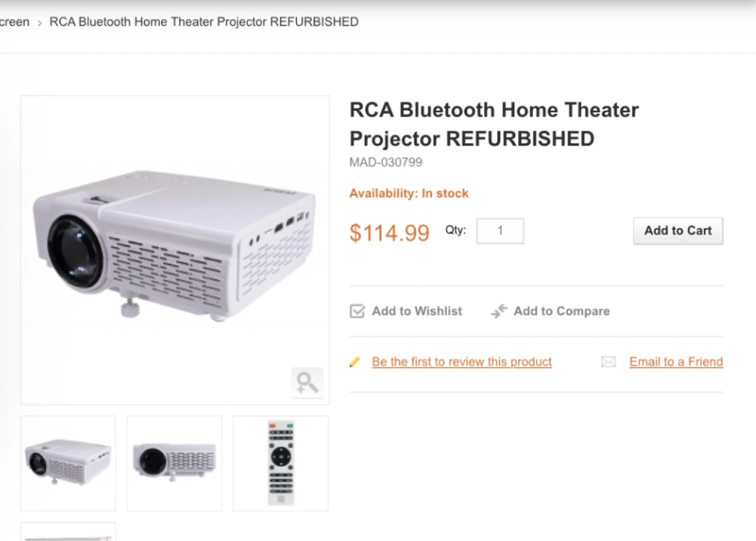Select the front-view projector thumbnail
This screenshot has height=541, width=756.
174,463
